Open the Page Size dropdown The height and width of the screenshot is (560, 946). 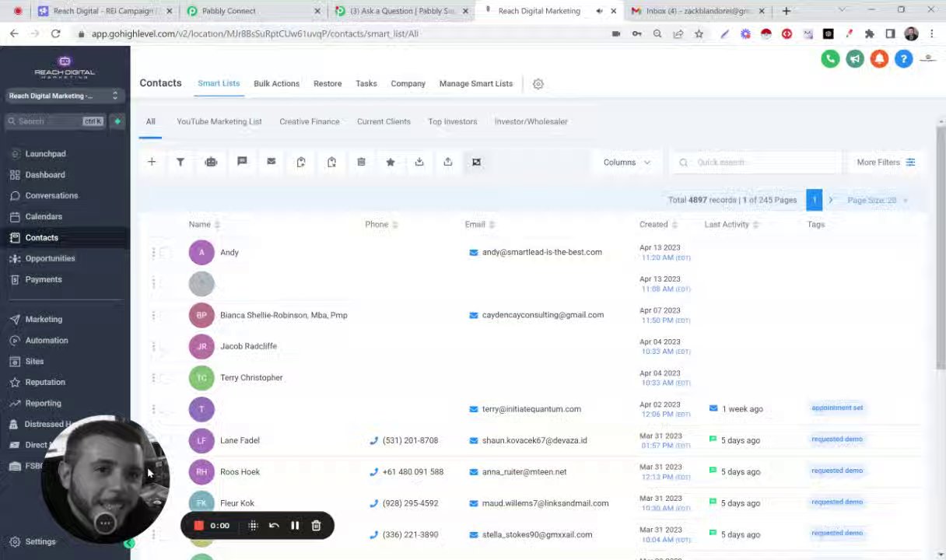[878, 200]
